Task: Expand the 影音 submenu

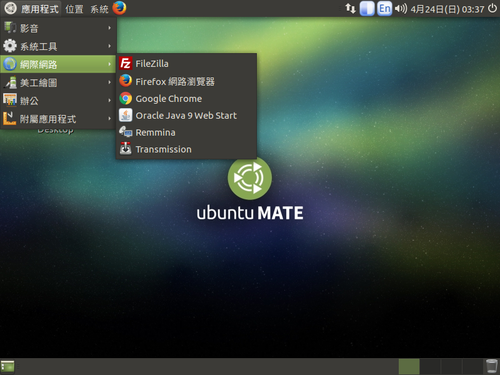Action: point(58,28)
